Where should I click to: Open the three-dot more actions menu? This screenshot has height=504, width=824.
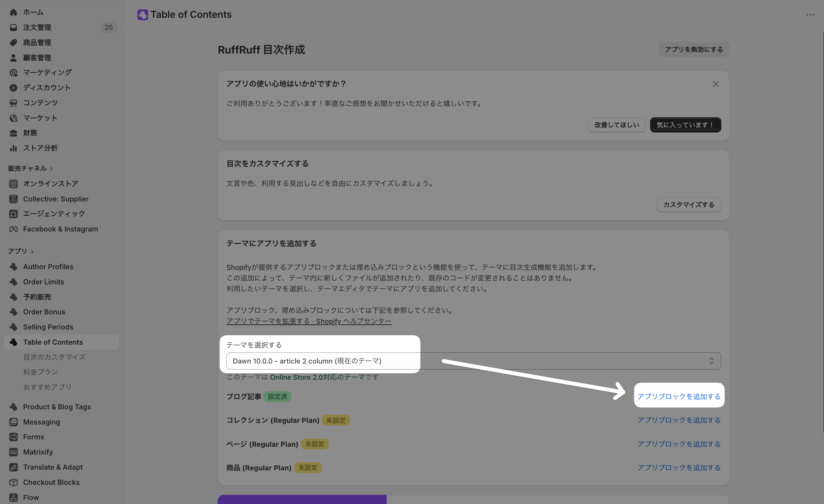coord(811,15)
